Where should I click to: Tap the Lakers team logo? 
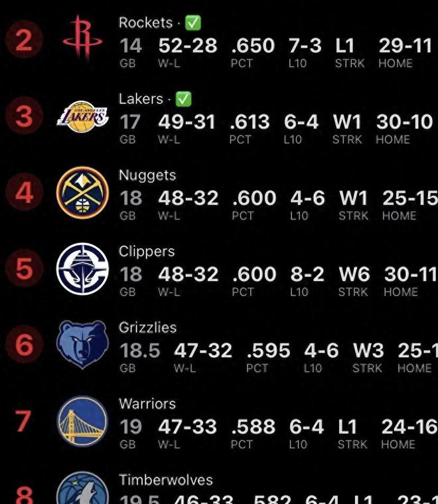82,116
